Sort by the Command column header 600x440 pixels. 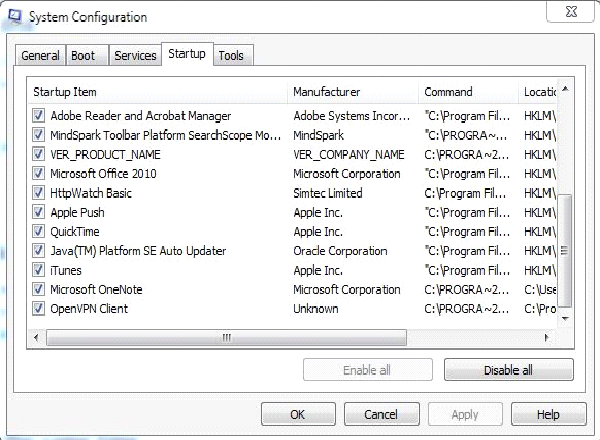[468, 92]
